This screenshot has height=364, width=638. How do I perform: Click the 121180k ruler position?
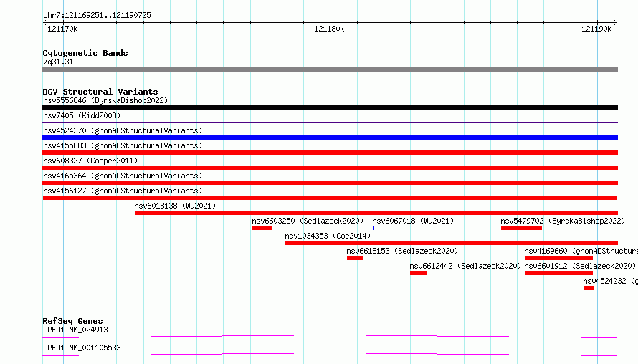[329, 29]
